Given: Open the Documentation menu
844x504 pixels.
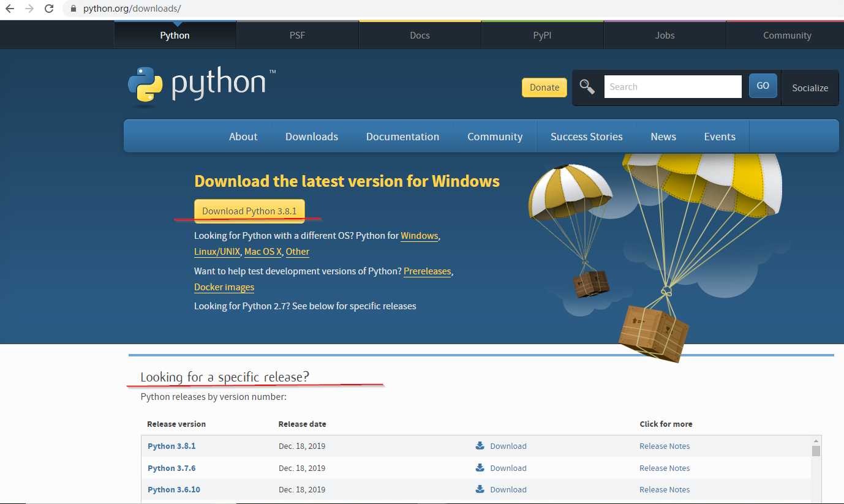Looking at the screenshot, I should coord(402,137).
